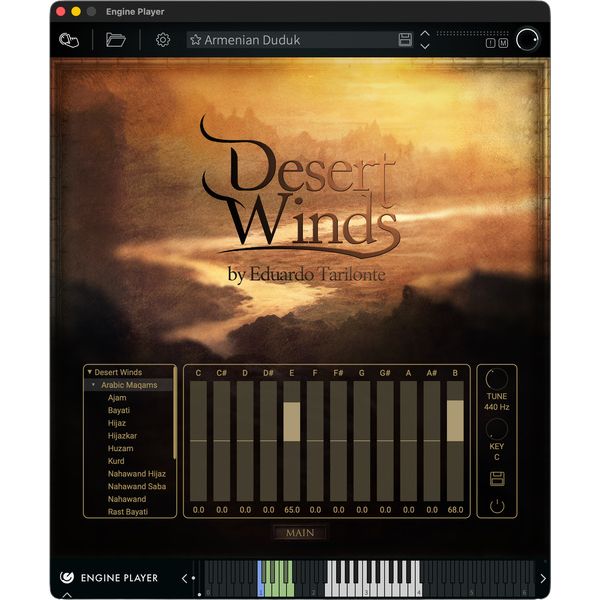The image size is (600, 600).
Task: Select the next preset with the down chevron
Action: tap(425, 46)
